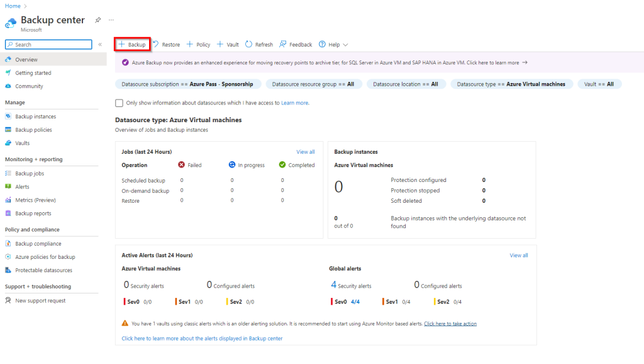Click the Vaults cloud icon
The image size is (644, 364).
tap(8, 143)
